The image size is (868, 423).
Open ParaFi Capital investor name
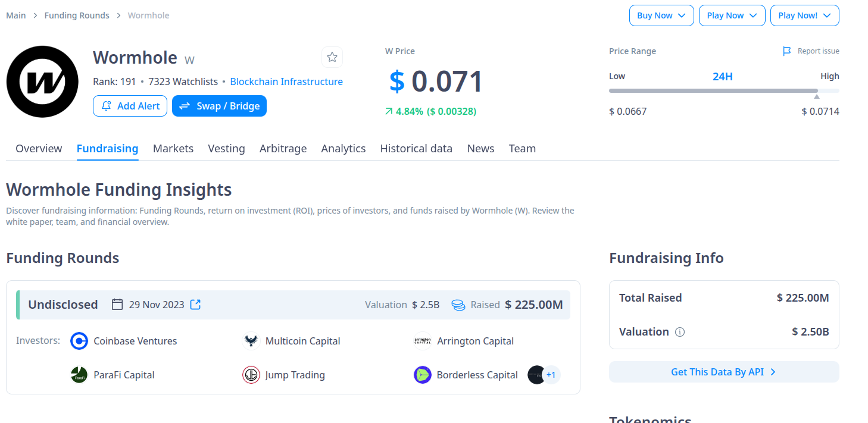[124, 375]
